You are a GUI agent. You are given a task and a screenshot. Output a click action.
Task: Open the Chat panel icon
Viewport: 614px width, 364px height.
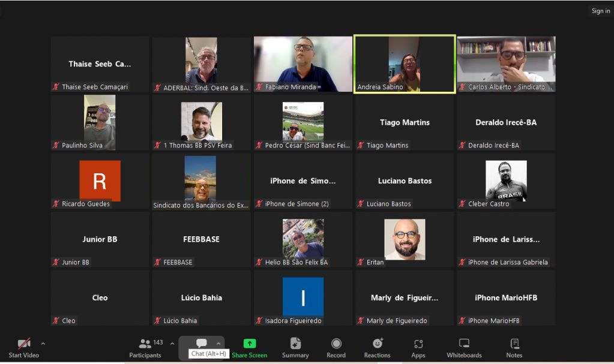(201, 343)
